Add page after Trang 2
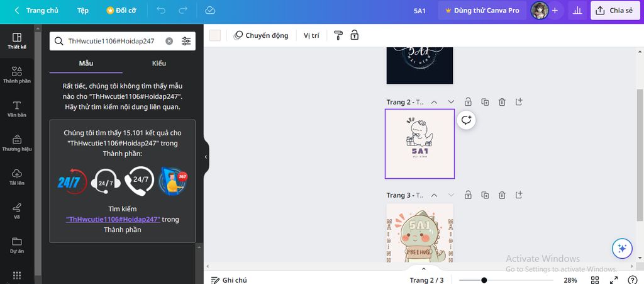This screenshot has height=284, width=644. pyautogui.click(x=519, y=101)
